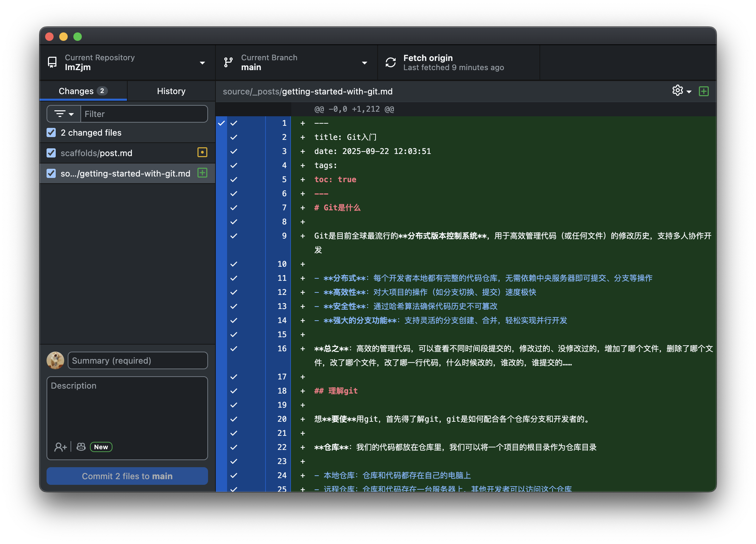
Task: Click the repository book icon
Action: click(52, 62)
